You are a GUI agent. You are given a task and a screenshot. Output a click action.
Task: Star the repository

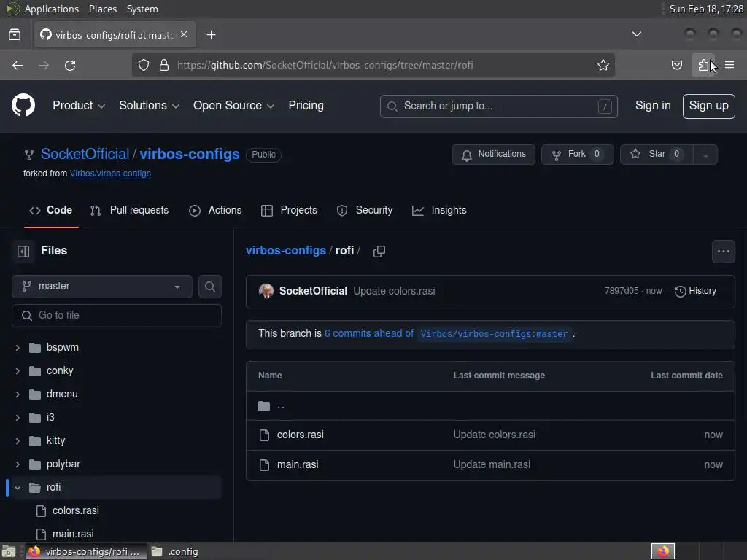click(657, 155)
